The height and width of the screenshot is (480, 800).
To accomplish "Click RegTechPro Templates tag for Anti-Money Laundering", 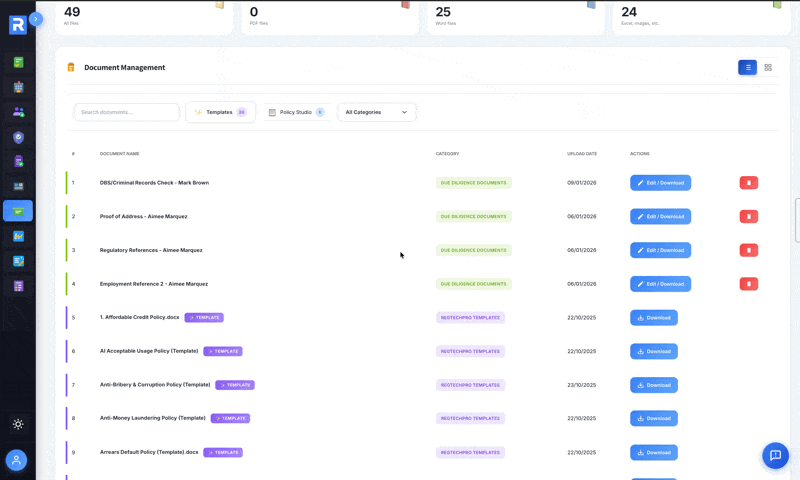I will [470, 418].
